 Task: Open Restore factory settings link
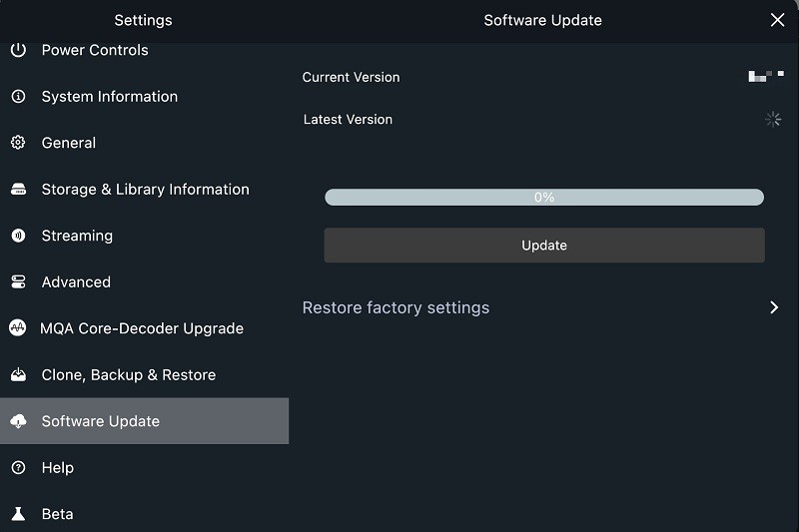pyautogui.click(x=396, y=307)
